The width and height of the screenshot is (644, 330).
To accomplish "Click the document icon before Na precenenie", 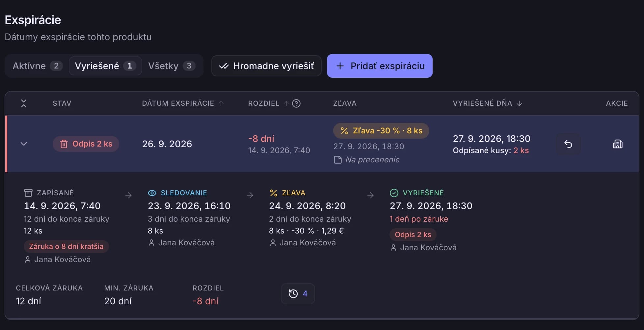I will coord(338,160).
